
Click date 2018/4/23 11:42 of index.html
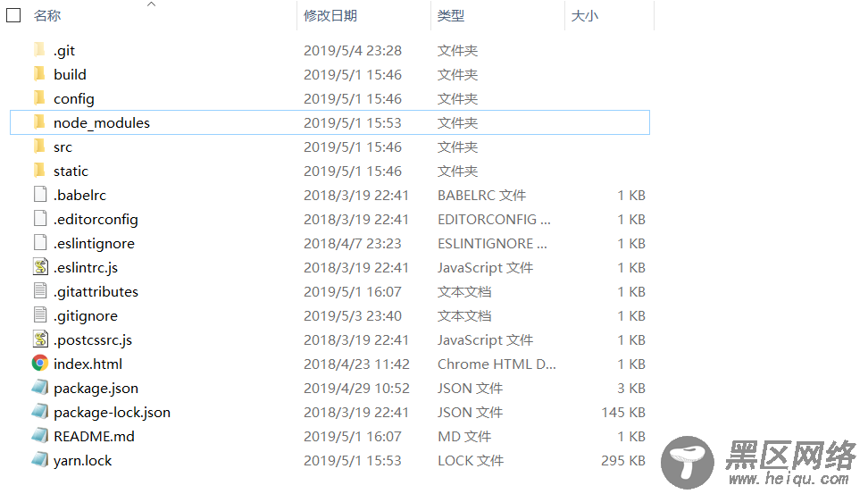tap(356, 364)
